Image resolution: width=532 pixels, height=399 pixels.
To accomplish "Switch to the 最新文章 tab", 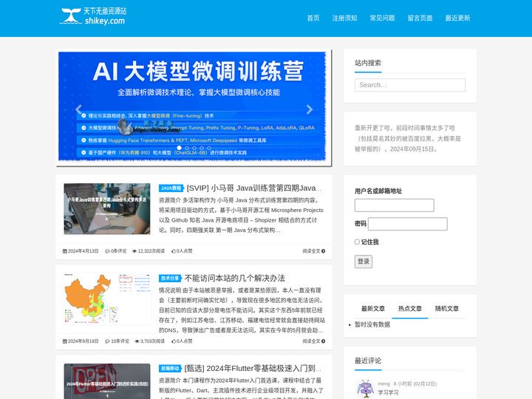I will pyautogui.click(x=373, y=308).
